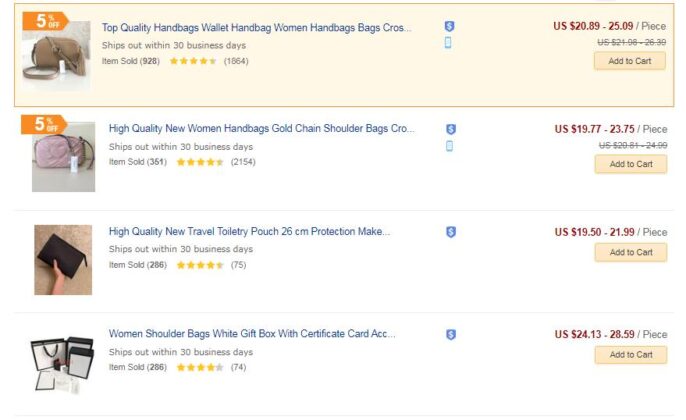686x420 pixels.
Task: Open star rating reviews (2154) for pink handbag
Action: pos(216,162)
